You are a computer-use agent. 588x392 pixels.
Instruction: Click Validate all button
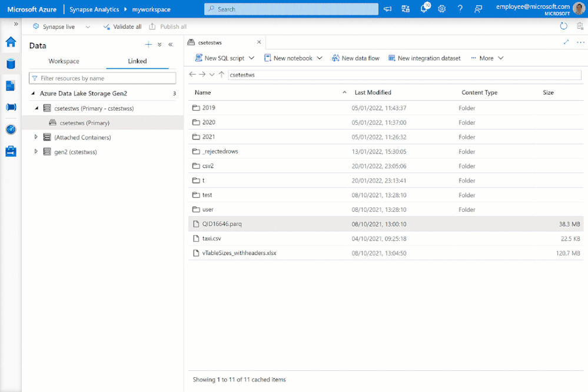pos(122,26)
